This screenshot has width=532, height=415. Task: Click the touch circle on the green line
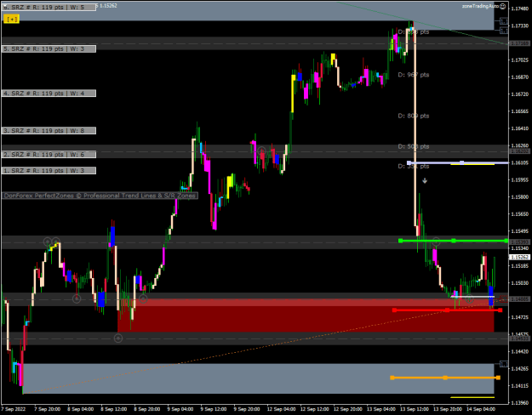coord(436,242)
